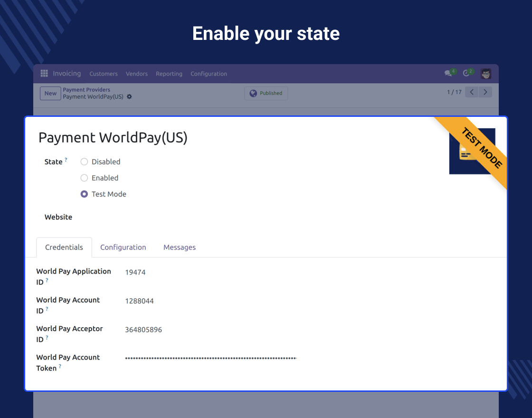
Task: Select the Disabled state radio button
Action: coord(84,161)
